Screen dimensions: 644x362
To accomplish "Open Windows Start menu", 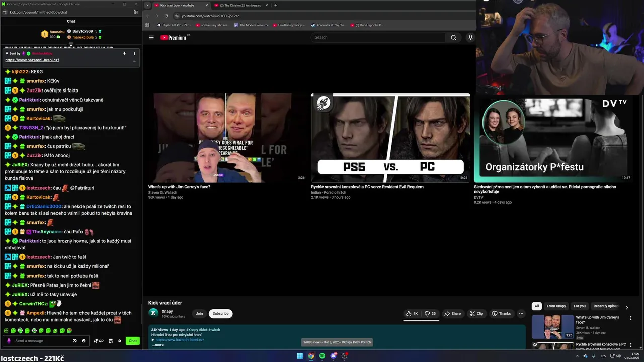I will tap(300, 356).
